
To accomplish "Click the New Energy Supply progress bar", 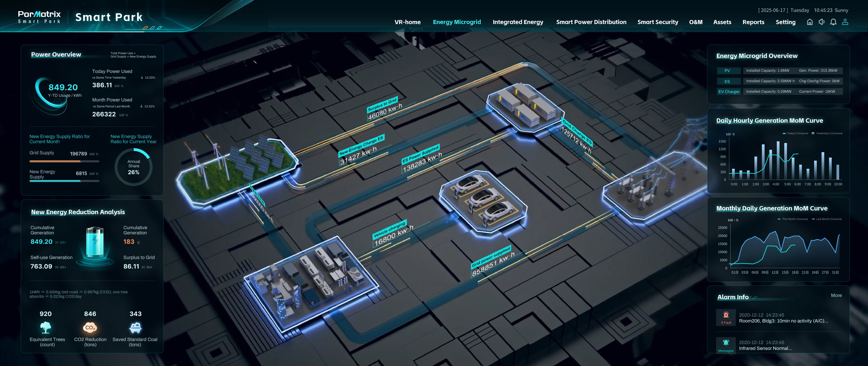I will (64, 181).
